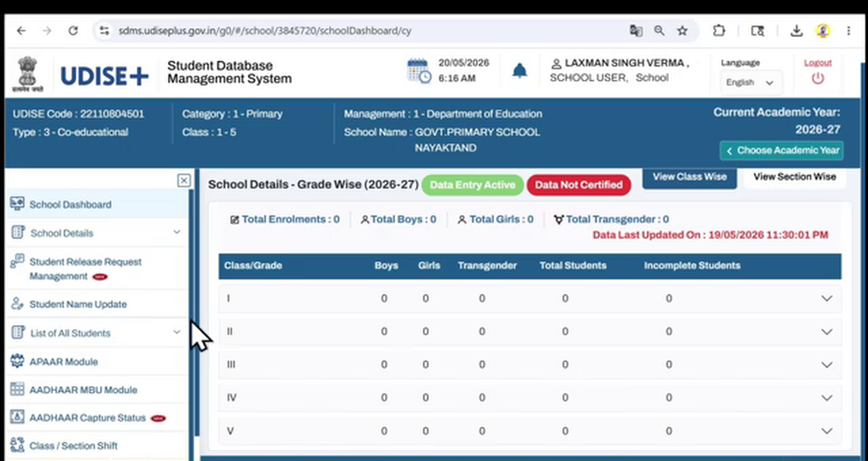Open Student Release Request Management
Image resolution: width=868 pixels, height=461 pixels.
(97, 268)
